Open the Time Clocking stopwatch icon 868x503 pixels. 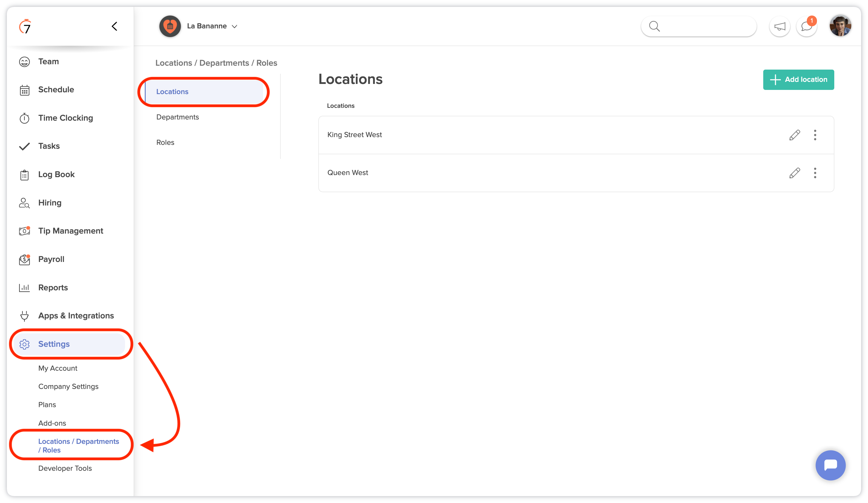[24, 118]
